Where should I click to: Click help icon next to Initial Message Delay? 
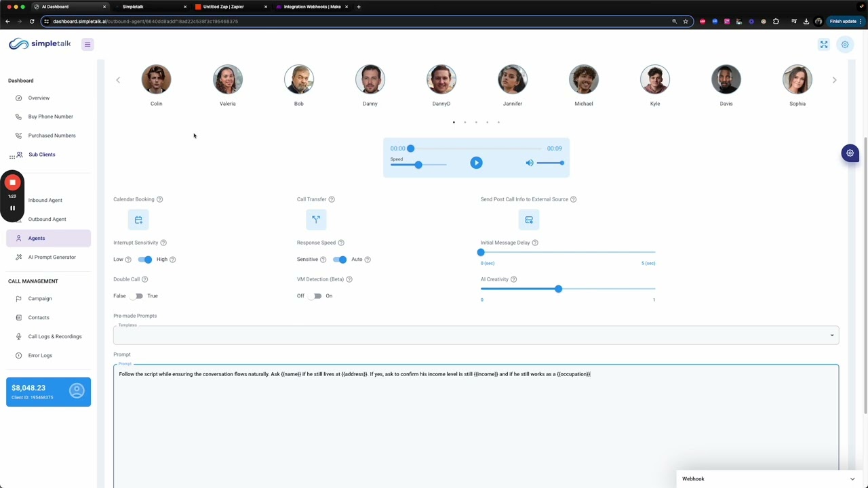535,243
